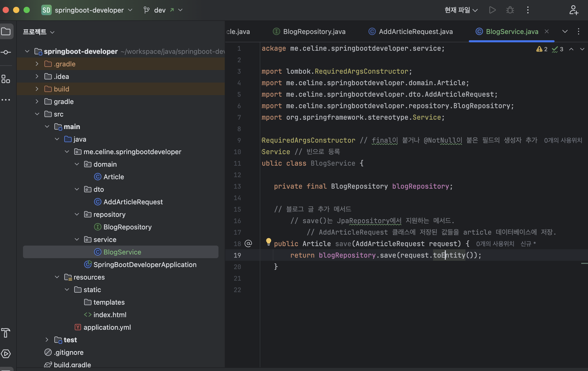Switch to AddArticleRequest.java tab
Screen dimensions: 588x371
tap(411, 32)
